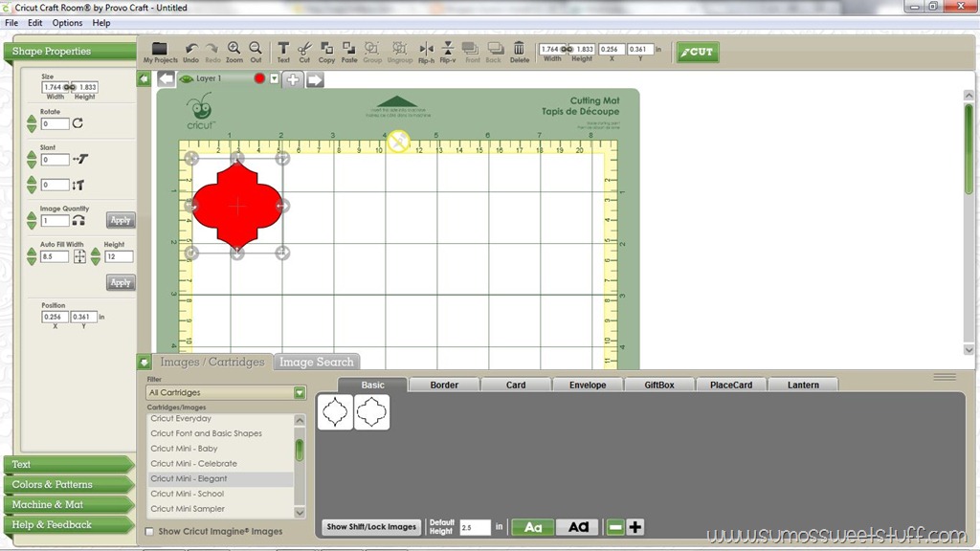The image size is (980, 551).
Task: Click the red Layer 1 color swatch
Action: (x=259, y=78)
